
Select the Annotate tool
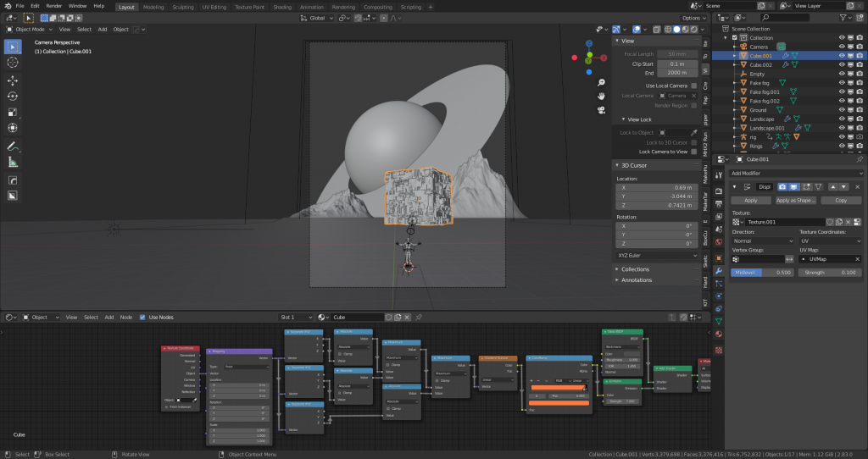point(13,147)
